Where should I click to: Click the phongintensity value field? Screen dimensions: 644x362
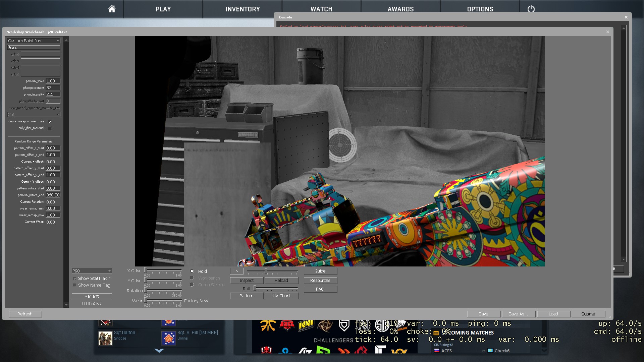pos(53,95)
